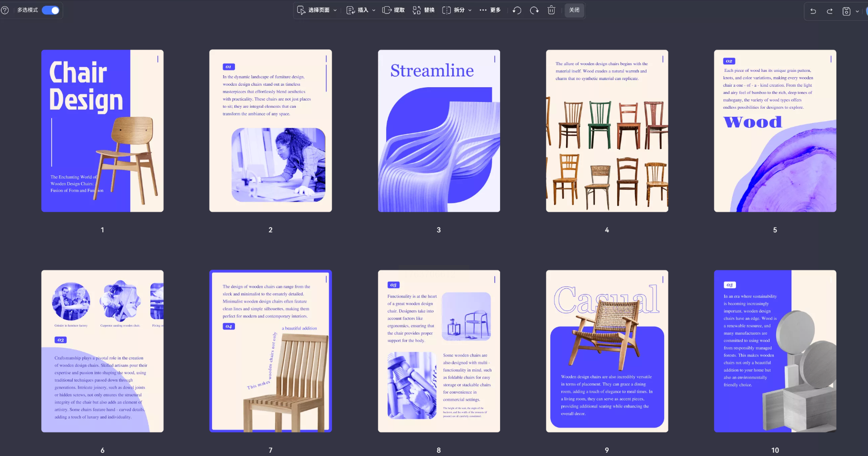Open the 选择页面 dropdown

point(317,10)
